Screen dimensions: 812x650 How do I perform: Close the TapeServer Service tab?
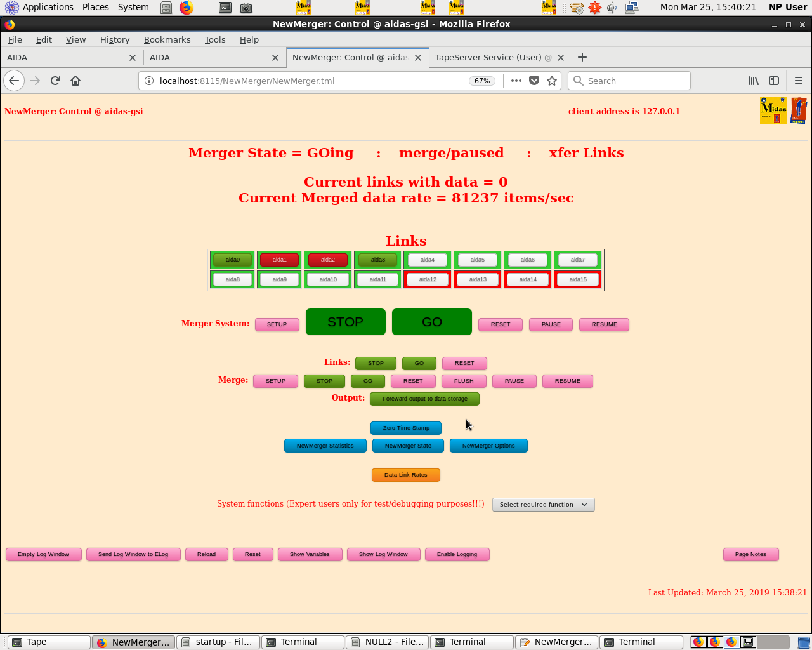tap(561, 58)
